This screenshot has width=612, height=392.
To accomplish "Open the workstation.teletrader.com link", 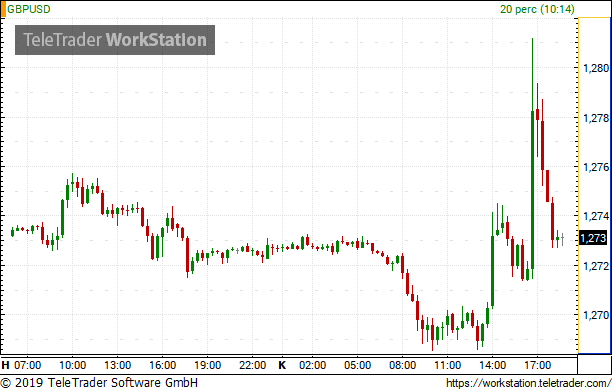I will click(528, 383).
